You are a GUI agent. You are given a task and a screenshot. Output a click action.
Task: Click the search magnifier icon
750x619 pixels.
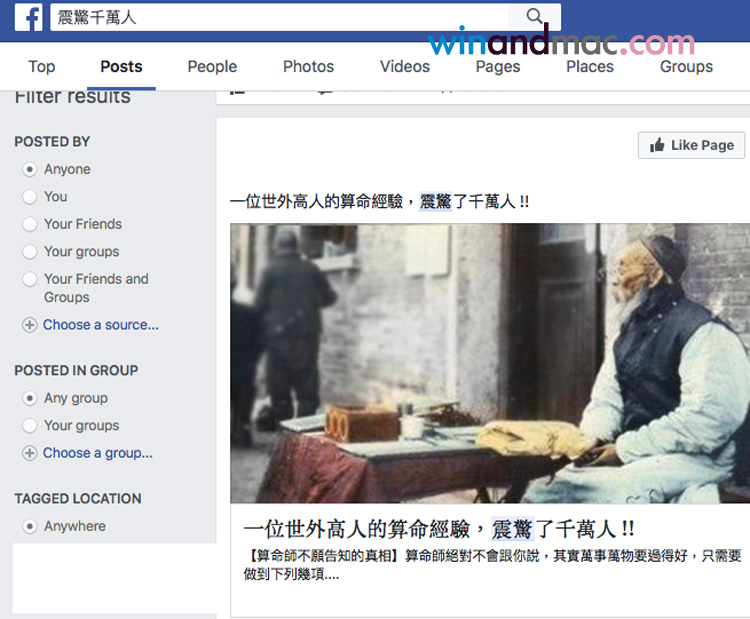click(534, 16)
